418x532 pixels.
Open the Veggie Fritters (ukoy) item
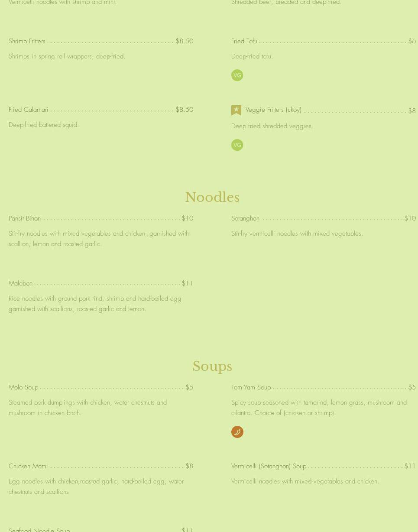click(x=273, y=110)
